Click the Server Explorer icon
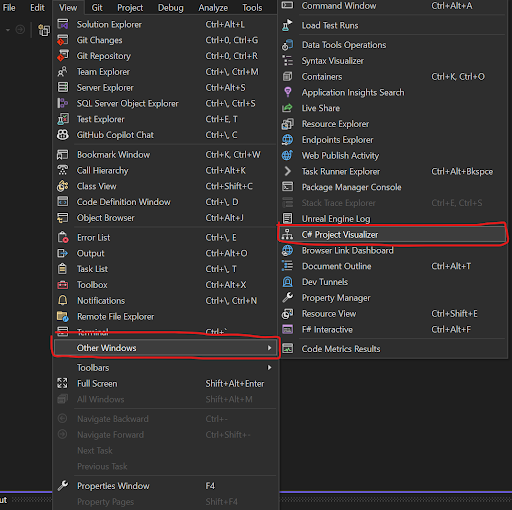512x510 pixels. pyautogui.click(x=63, y=87)
